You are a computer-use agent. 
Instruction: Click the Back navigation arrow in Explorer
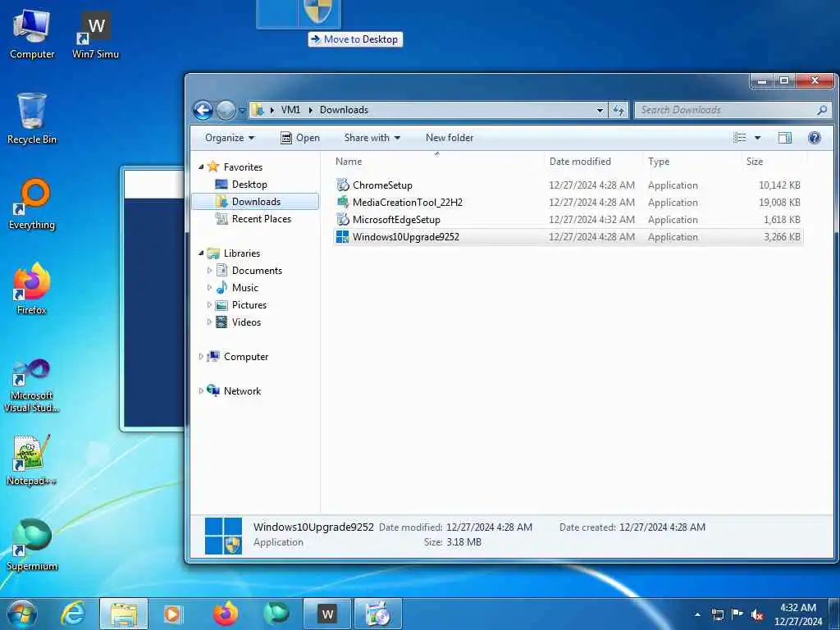(x=203, y=111)
